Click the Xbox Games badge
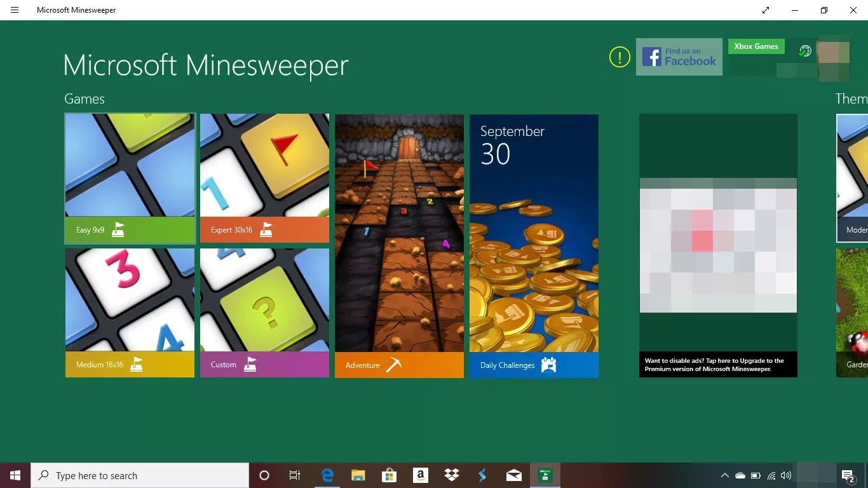This screenshot has height=488, width=868. coord(756,46)
